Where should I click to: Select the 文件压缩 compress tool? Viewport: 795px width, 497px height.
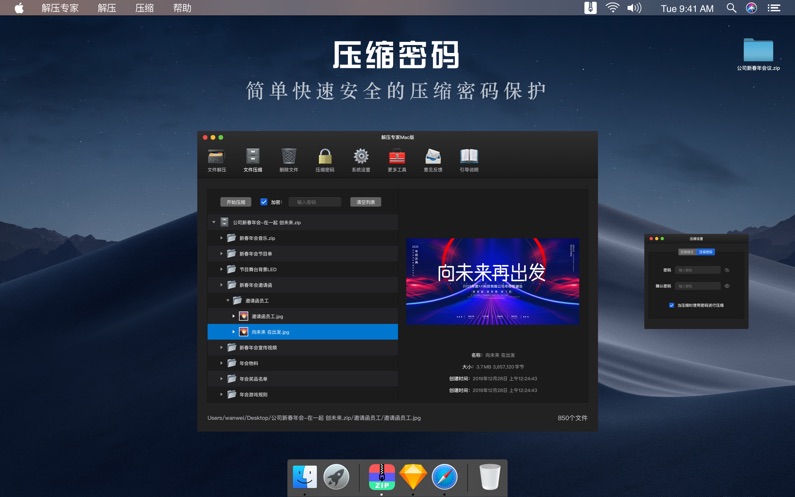(252, 158)
